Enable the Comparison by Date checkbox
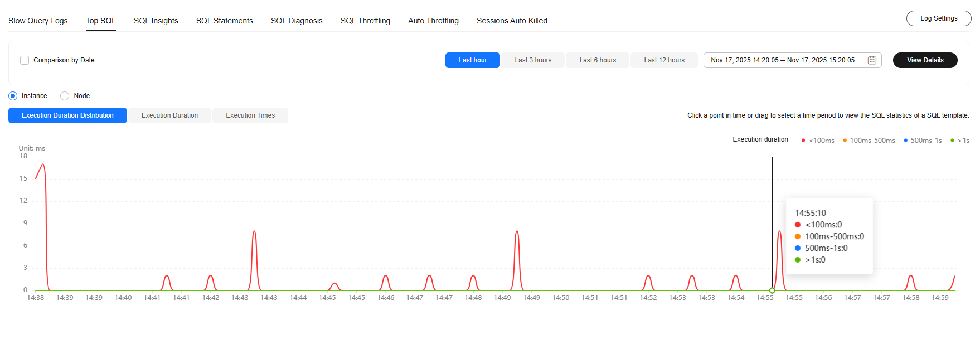The width and height of the screenshot is (980, 339). click(25, 60)
